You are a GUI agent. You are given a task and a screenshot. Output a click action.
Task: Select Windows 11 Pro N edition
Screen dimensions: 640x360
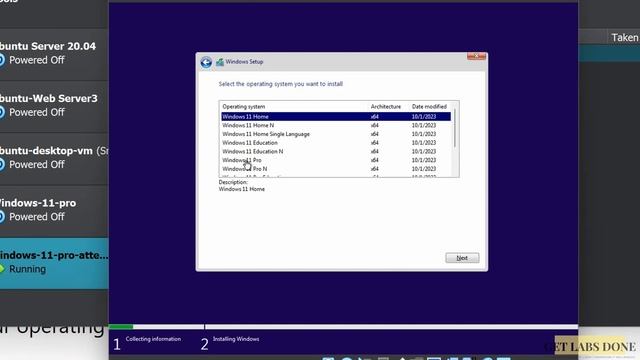point(336,169)
